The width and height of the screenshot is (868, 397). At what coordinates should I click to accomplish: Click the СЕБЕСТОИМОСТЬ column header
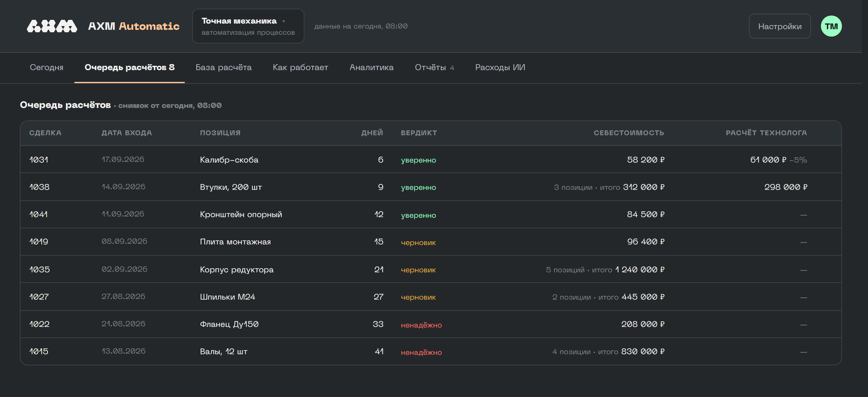(629, 133)
